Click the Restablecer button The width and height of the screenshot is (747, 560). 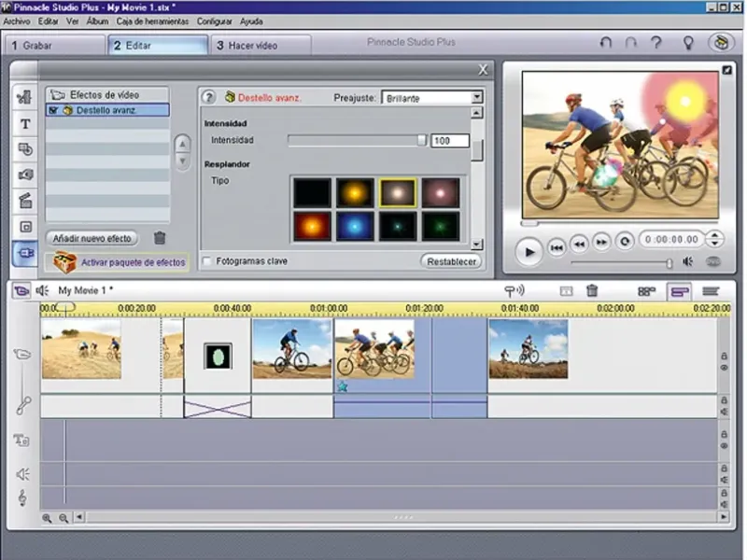click(451, 261)
